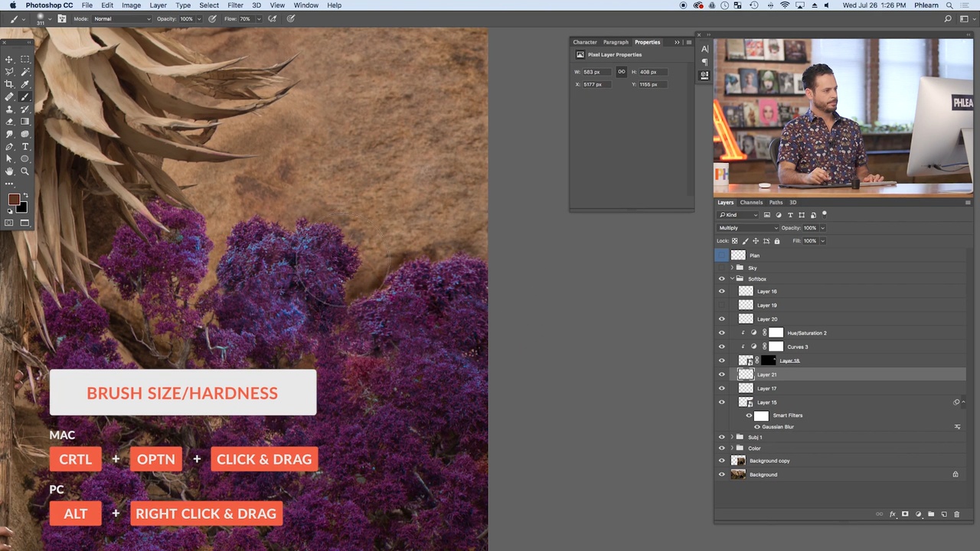Open the Edit Toolbar three-dots button

[x=9, y=184]
